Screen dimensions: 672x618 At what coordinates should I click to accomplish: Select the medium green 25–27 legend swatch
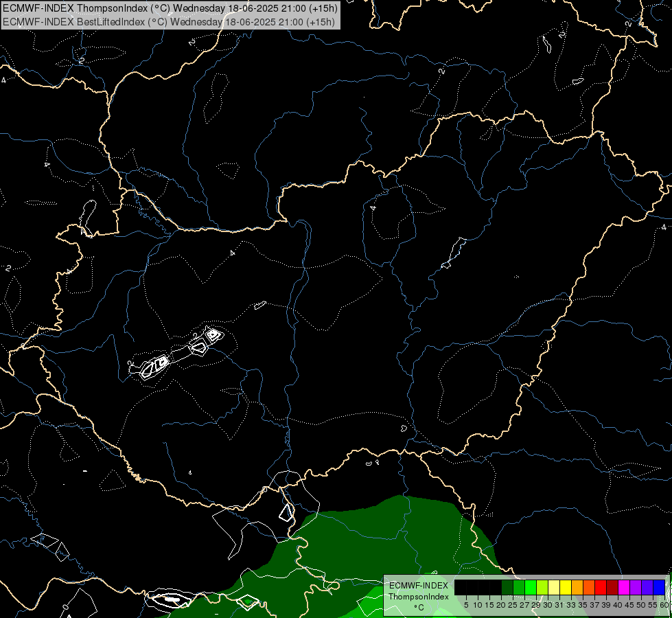point(519,587)
